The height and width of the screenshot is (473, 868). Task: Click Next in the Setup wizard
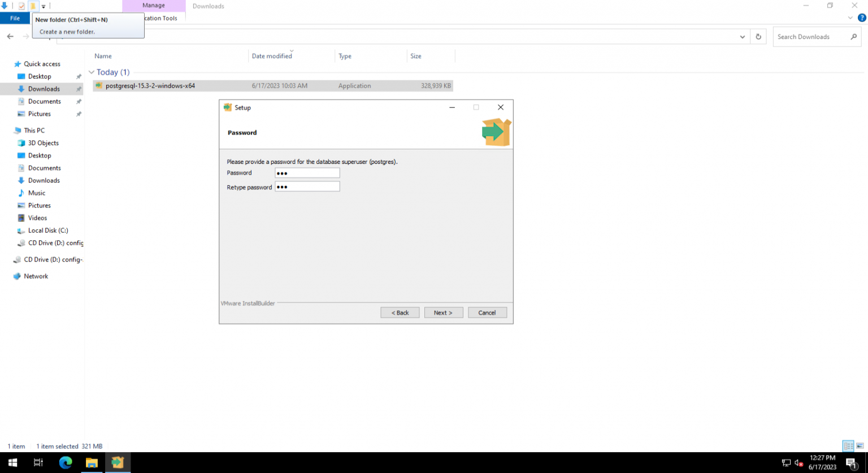click(x=443, y=313)
